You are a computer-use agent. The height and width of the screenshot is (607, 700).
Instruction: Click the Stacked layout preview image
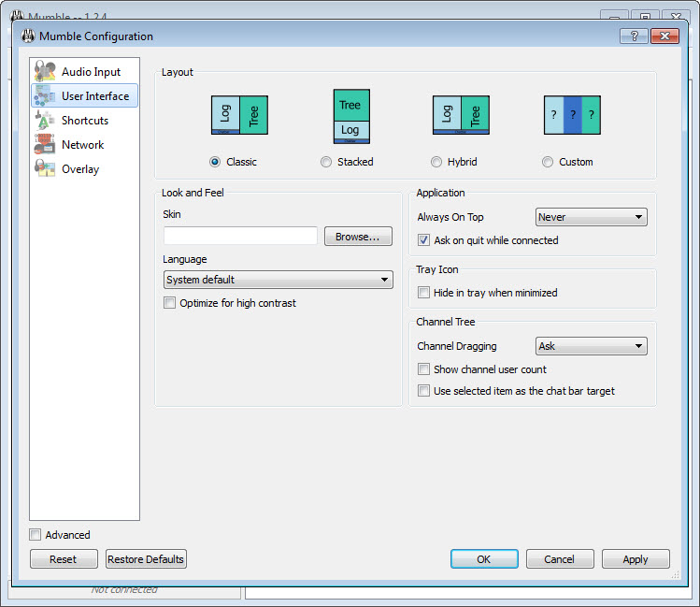pos(351,116)
